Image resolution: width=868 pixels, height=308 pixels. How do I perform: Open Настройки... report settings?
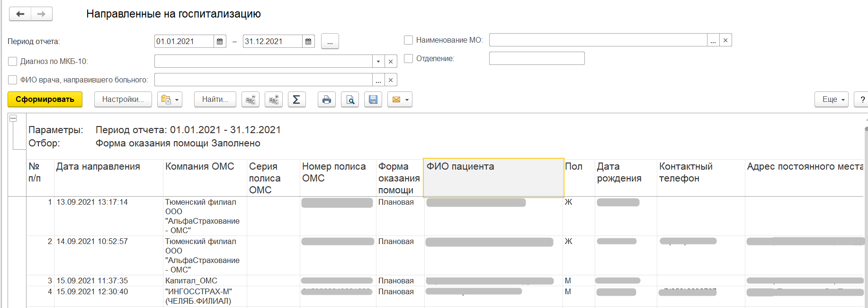pyautogui.click(x=123, y=100)
